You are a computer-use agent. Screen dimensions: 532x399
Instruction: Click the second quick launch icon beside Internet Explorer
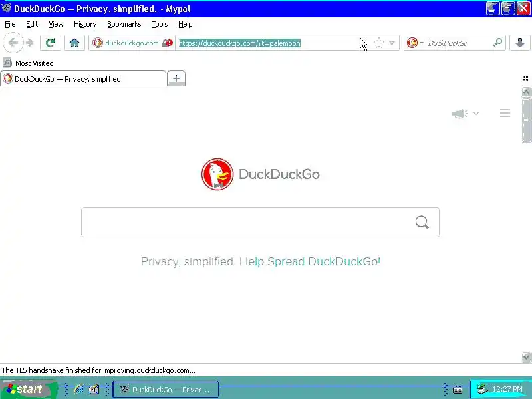click(94, 389)
